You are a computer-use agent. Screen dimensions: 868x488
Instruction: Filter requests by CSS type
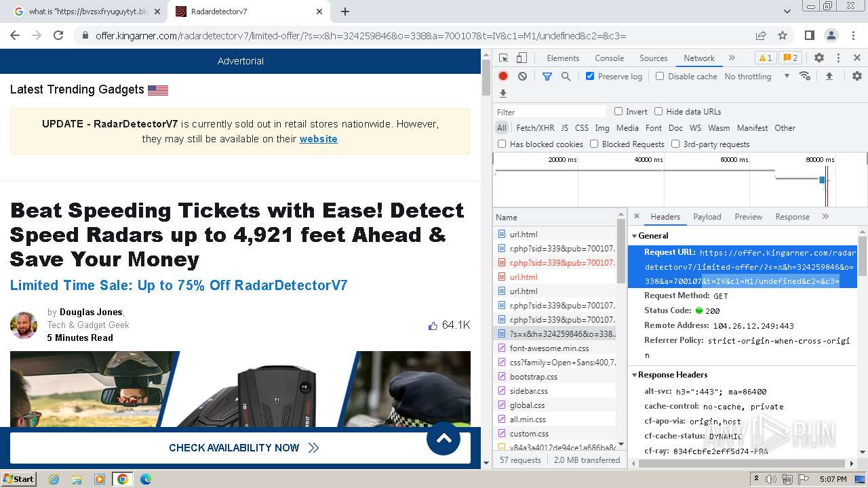pos(582,128)
